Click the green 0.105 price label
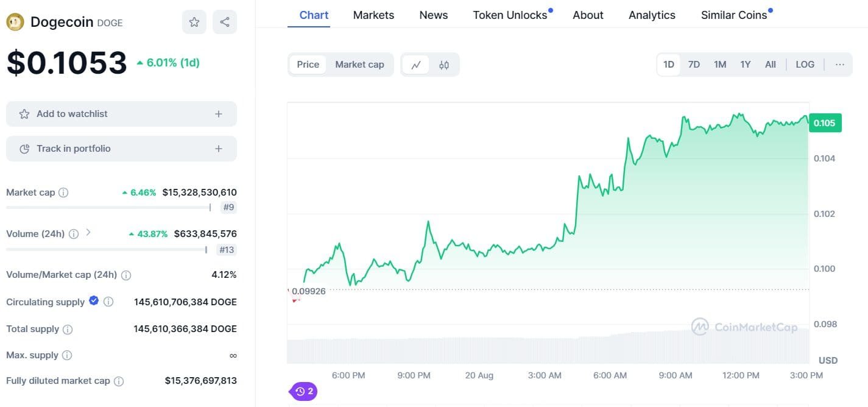The width and height of the screenshot is (868, 407). point(825,122)
